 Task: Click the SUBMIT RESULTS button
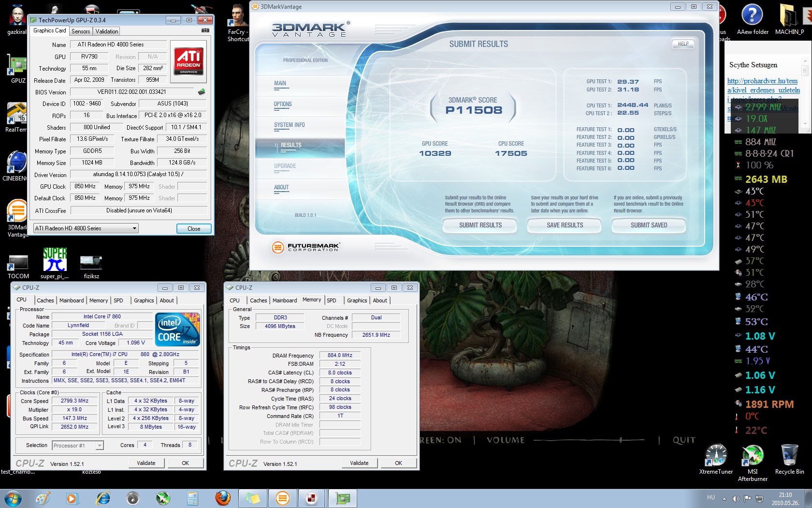coord(480,225)
